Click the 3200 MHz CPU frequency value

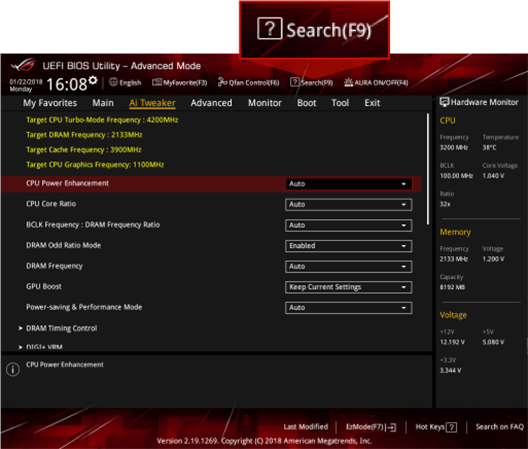pyautogui.click(x=454, y=148)
